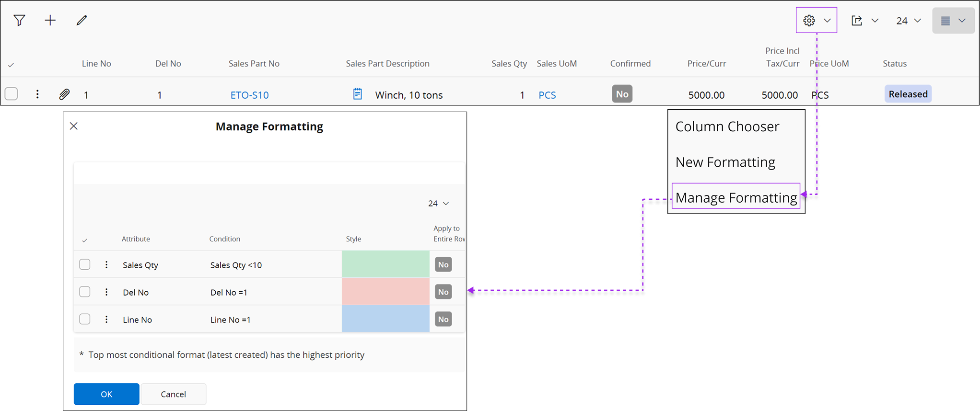Sort by the Sales Part Description column header
This screenshot has height=411, width=980.
click(388, 64)
